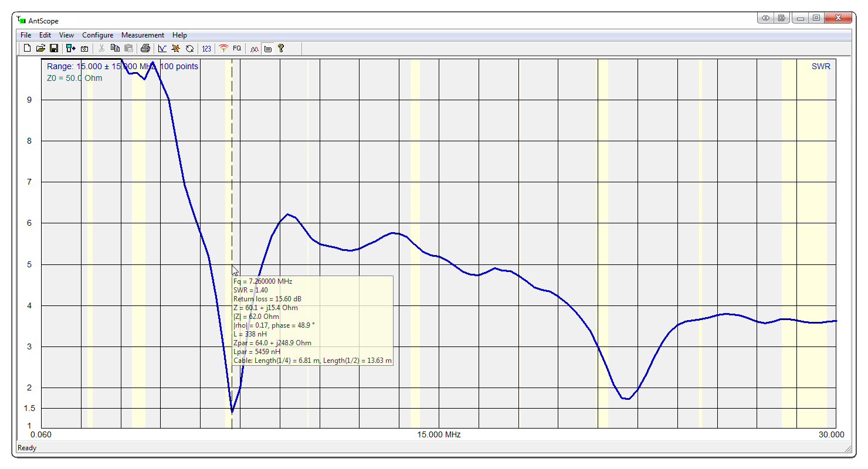
Task: Click the read-from-analyzer device icon
Action: 70,49
